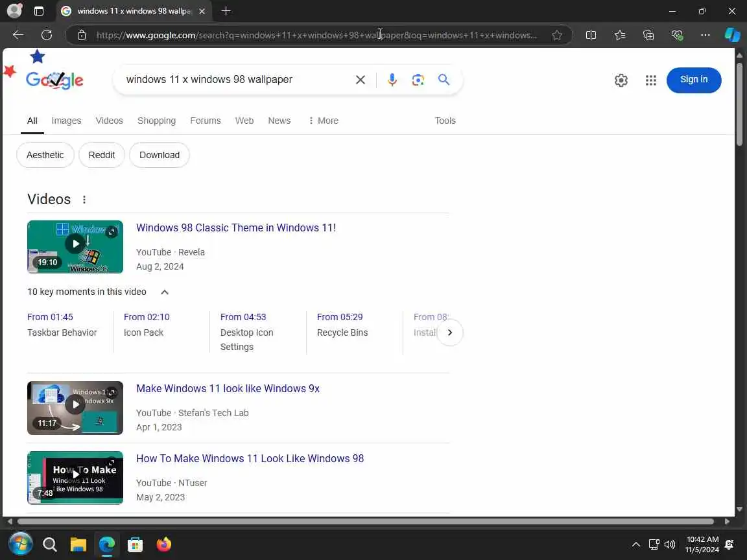Open volume control in tray
The height and width of the screenshot is (560, 747).
click(x=670, y=544)
